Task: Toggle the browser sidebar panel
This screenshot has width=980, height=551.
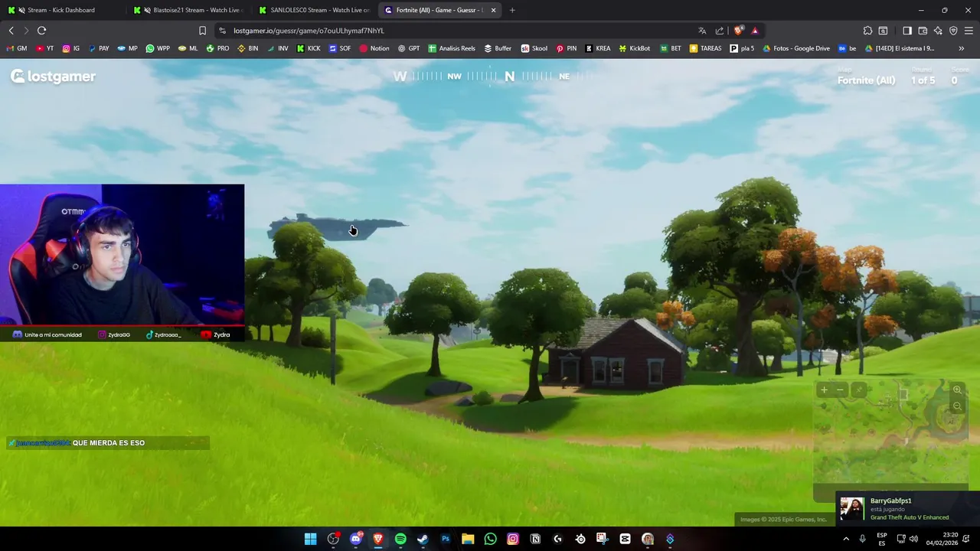Action: point(907,31)
